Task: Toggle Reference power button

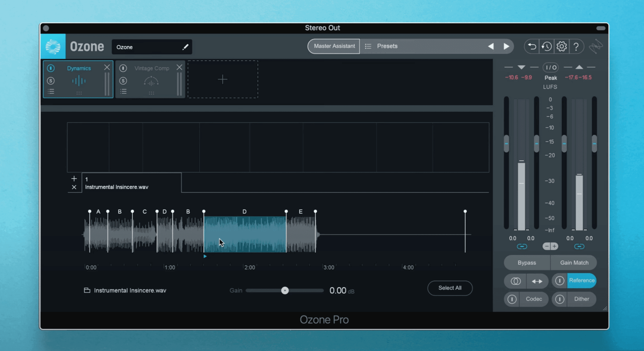Action: pos(559,281)
